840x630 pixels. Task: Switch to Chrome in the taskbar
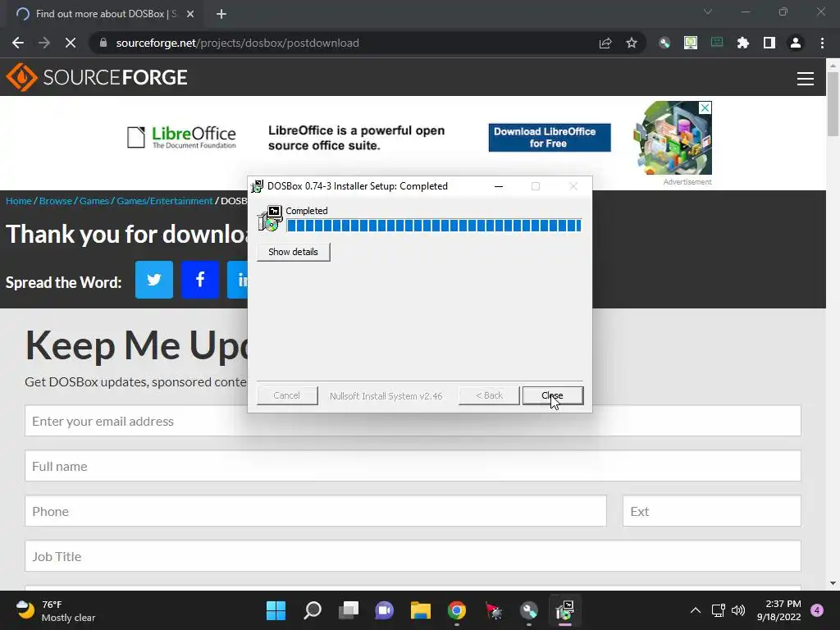pyautogui.click(x=457, y=610)
